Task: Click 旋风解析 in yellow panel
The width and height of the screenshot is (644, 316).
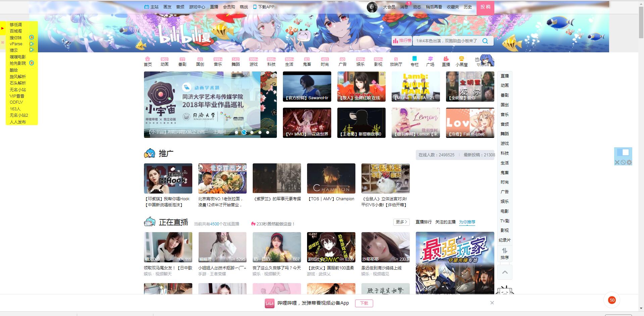Action: pyautogui.click(x=18, y=76)
